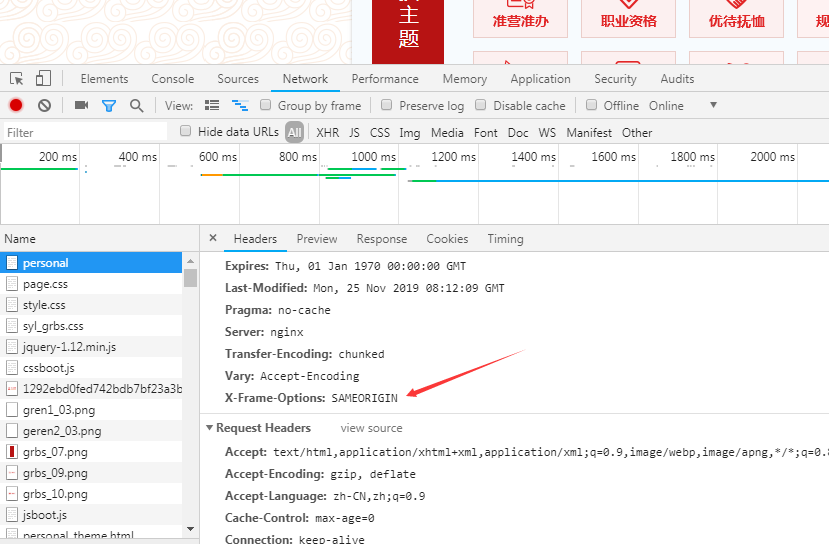Enable the Preserve log checkbox

[386, 105]
